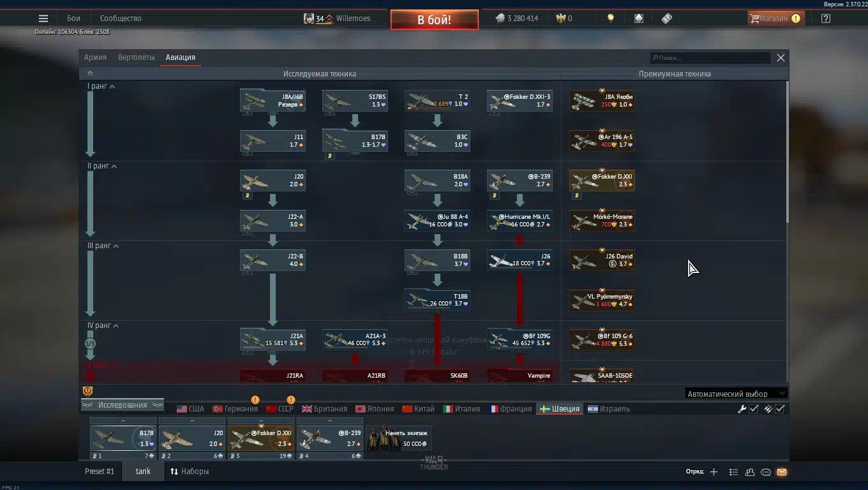Open Наборы presets list
Screen dimensions: 868x490
tap(190, 471)
